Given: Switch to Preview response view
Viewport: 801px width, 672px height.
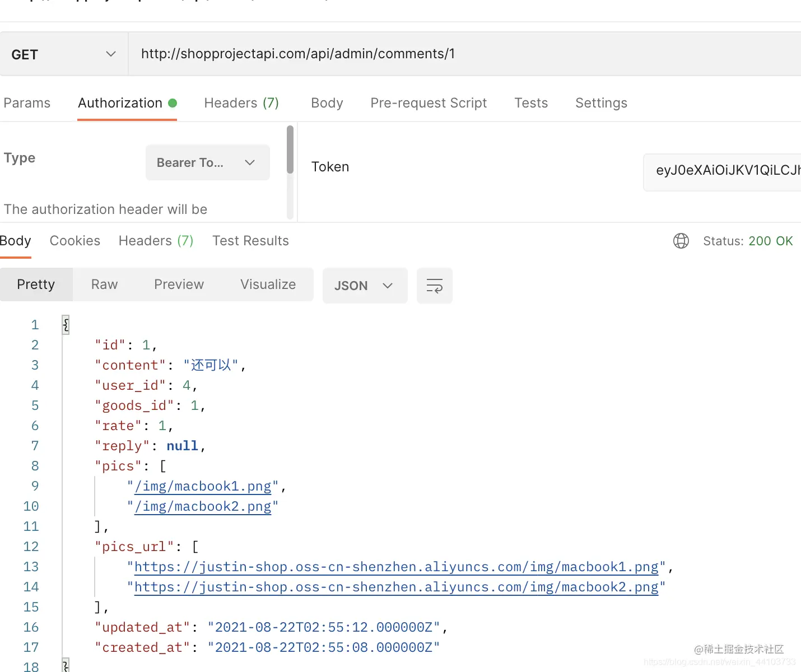Looking at the screenshot, I should tap(179, 284).
